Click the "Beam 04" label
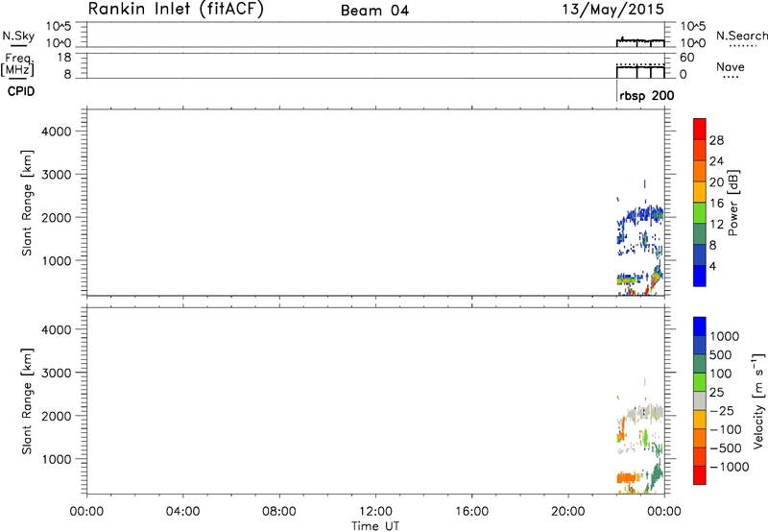Viewport: 768px width, 532px height. [x=374, y=11]
